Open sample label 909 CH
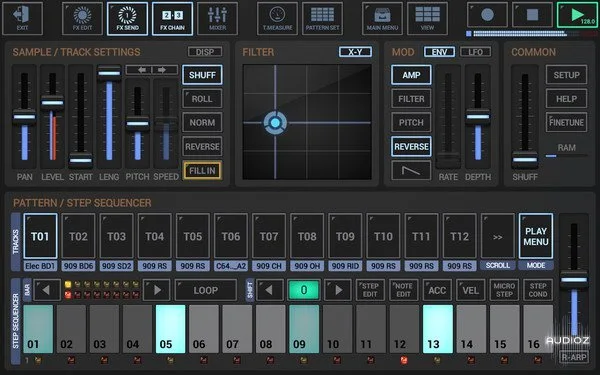600x375 pixels. pyautogui.click(x=269, y=266)
